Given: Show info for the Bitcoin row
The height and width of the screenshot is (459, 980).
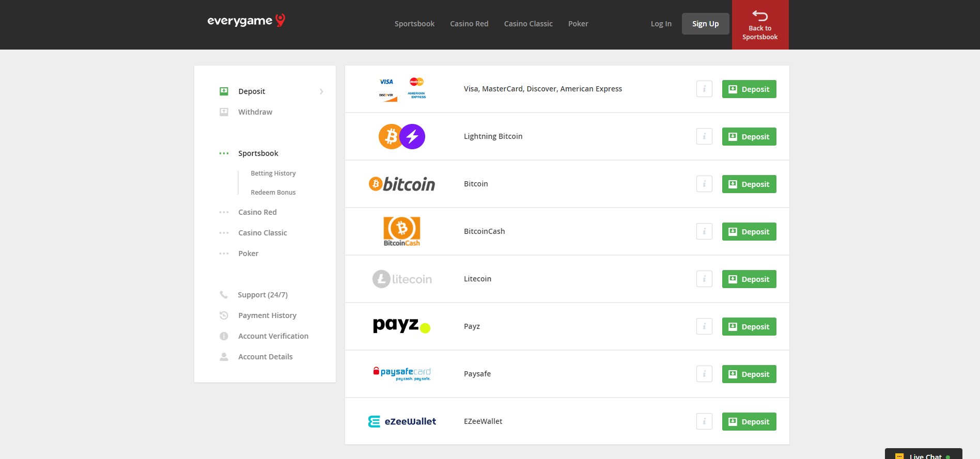Looking at the screenshot, I should (x=704, y=184).
